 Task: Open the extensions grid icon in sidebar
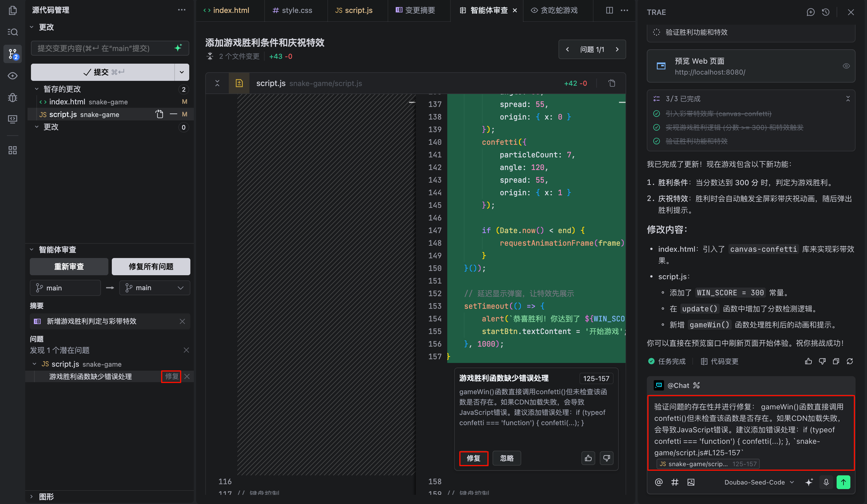pyautogui.click(x=13, y=150)
